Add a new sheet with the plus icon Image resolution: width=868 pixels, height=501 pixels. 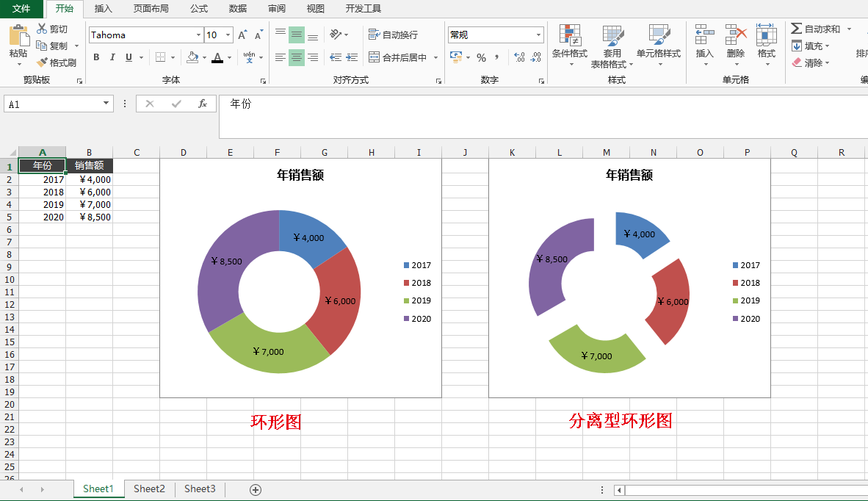[x=256, y=489]
